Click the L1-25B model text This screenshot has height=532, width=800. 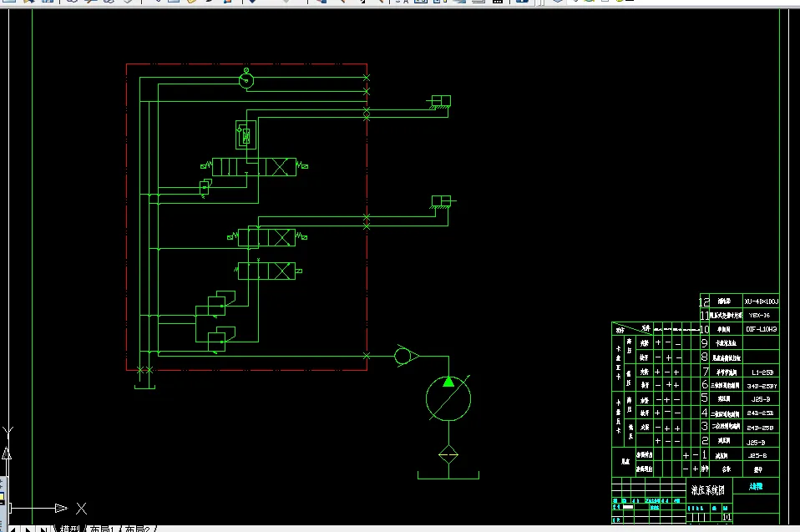tap(762, 372)
